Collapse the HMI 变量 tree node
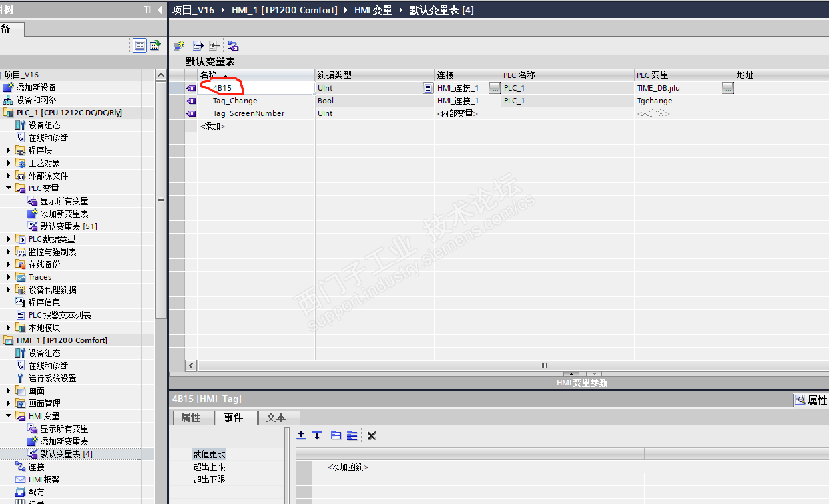This screenshot has height=504, width=829. click(9, 416)
